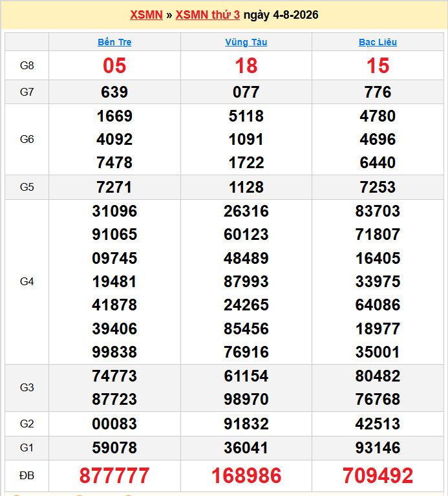448x496 pixels.
Task: Select G5 number 1128
Action: click(x=246, y=187)
